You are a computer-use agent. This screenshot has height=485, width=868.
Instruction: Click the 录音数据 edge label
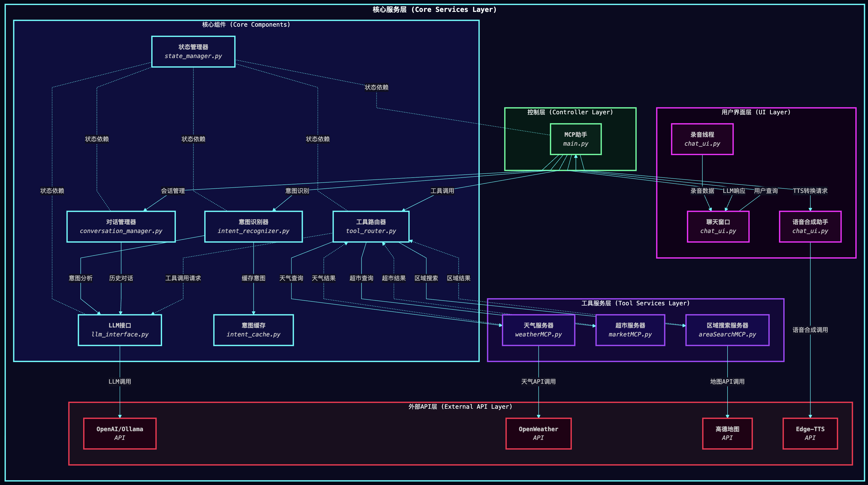702,191
